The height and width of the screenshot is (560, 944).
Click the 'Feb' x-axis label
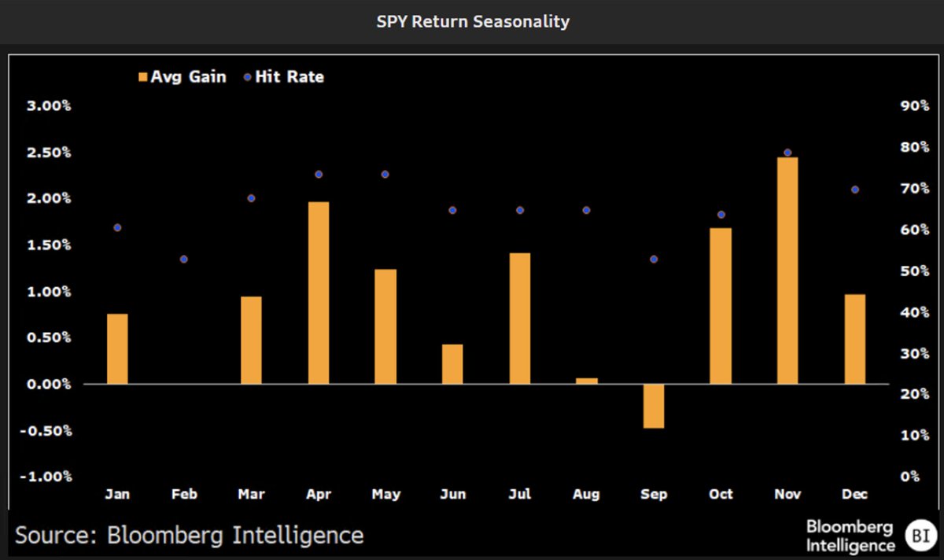pyautogui.click(x=184, y=495)
